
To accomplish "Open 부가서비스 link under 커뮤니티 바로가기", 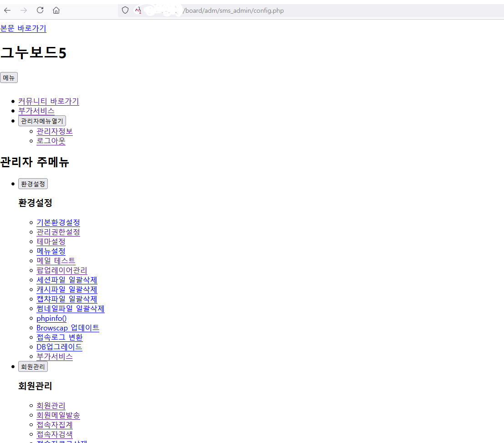I will (x=36, y=111).
